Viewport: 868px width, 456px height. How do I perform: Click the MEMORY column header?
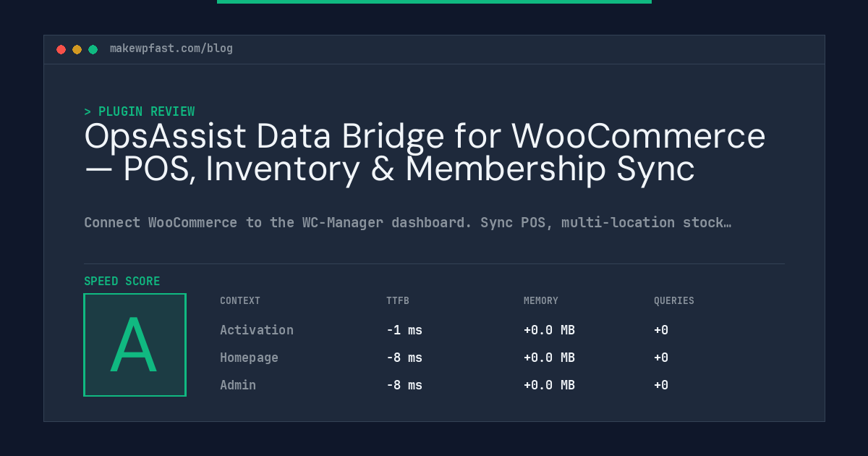(541, 300)
